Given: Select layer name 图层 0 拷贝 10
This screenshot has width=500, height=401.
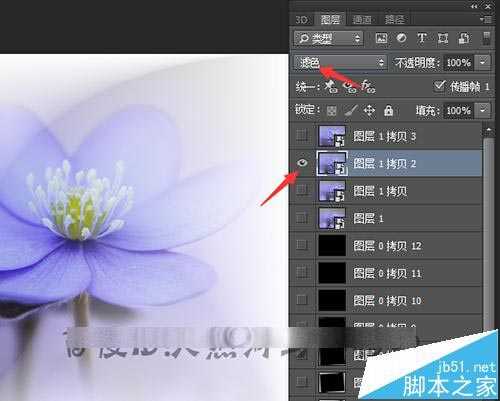Looking at the screenshot, I should point(387,301).
